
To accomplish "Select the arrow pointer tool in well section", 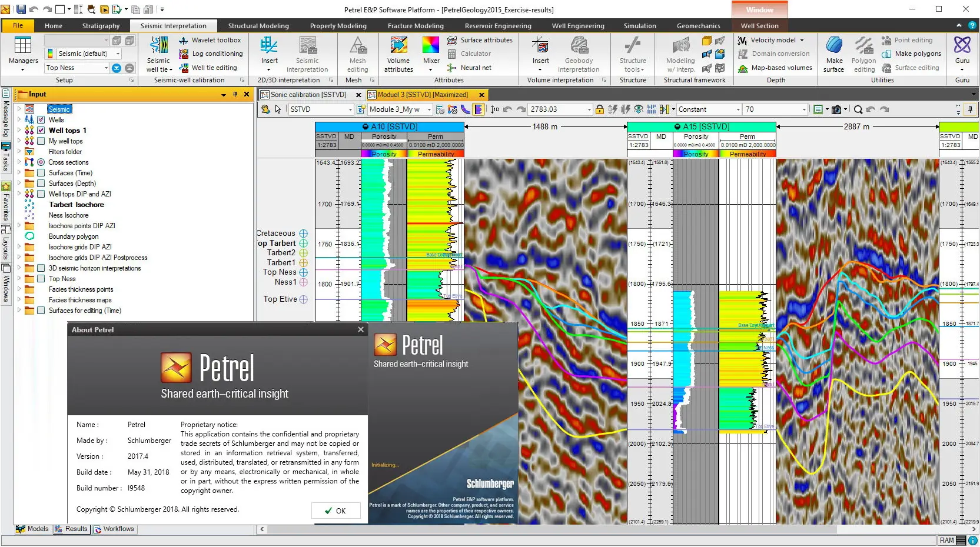I will [x=278, y=109].
